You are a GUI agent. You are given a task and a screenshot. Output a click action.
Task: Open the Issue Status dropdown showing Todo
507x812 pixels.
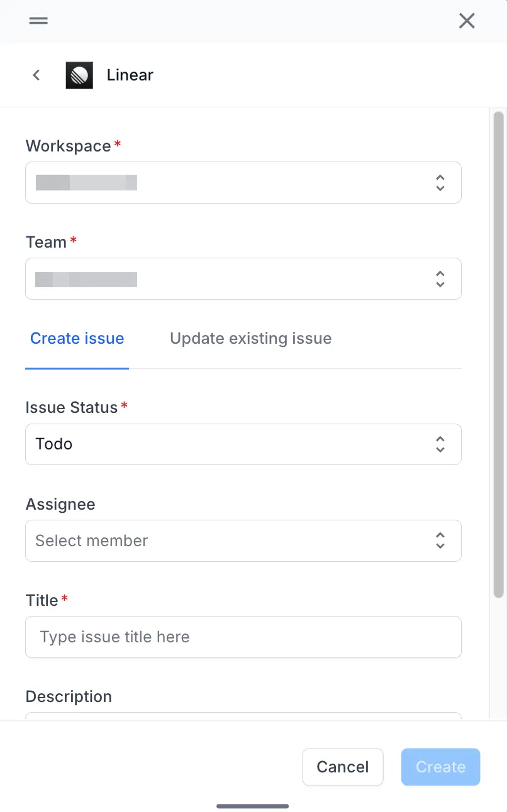[x=54, y=444]
